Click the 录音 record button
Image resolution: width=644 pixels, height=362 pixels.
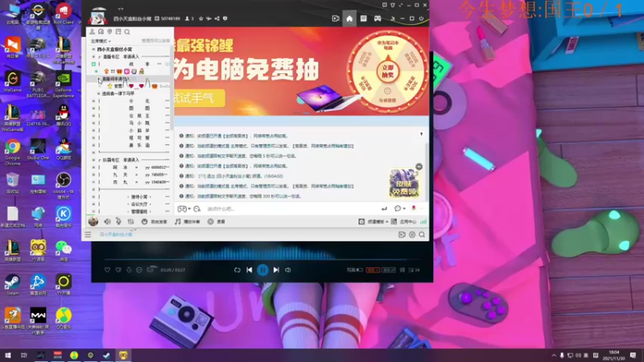(217, 222)
